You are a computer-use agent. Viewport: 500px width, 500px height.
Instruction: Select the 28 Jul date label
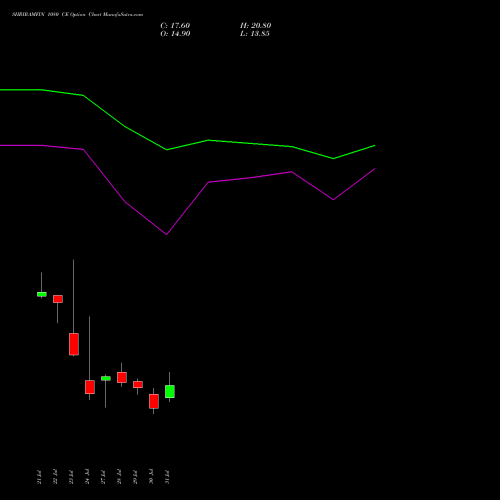[x=119, y=477]
